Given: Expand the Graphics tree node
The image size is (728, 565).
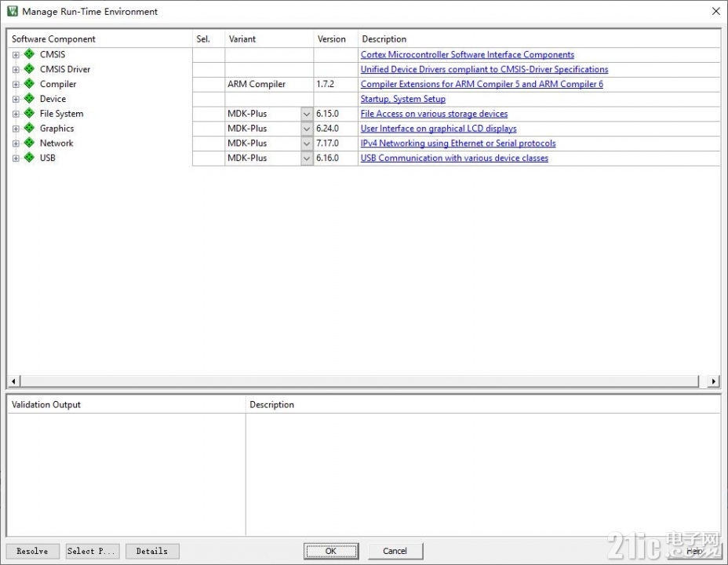Looking at the screenshot, I should (16, 129).
